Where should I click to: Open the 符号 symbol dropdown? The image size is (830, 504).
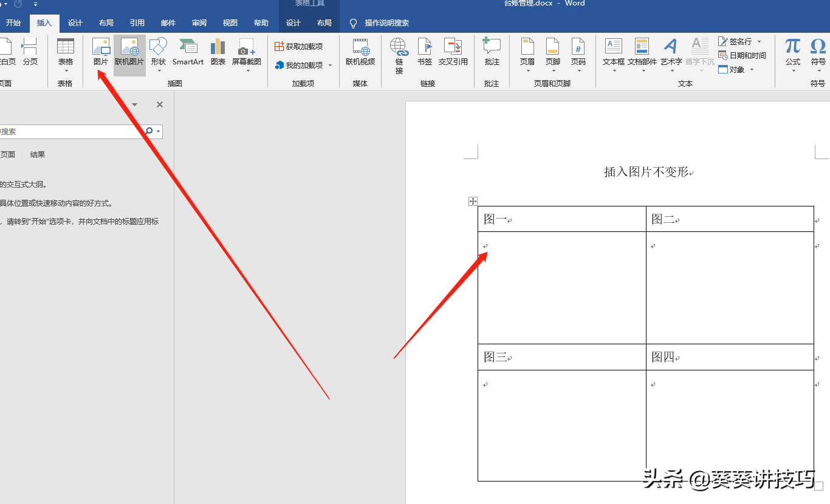(x=818, y=71)
